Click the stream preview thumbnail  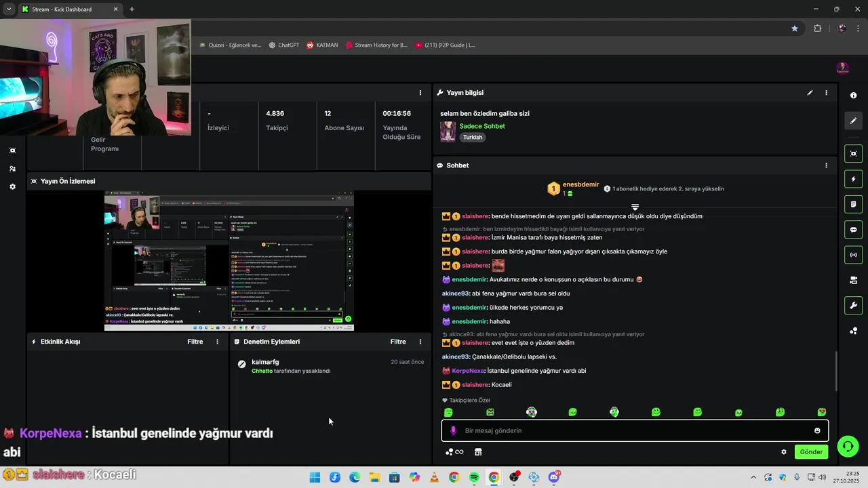(x=229, y=261)
